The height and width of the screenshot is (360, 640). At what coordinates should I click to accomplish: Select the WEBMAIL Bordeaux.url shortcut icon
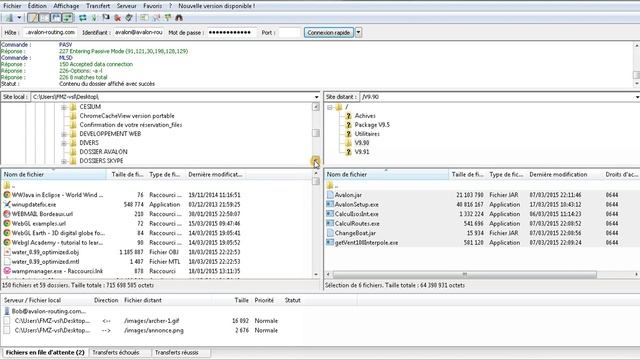pyautogui.click(x=7, y=214)
